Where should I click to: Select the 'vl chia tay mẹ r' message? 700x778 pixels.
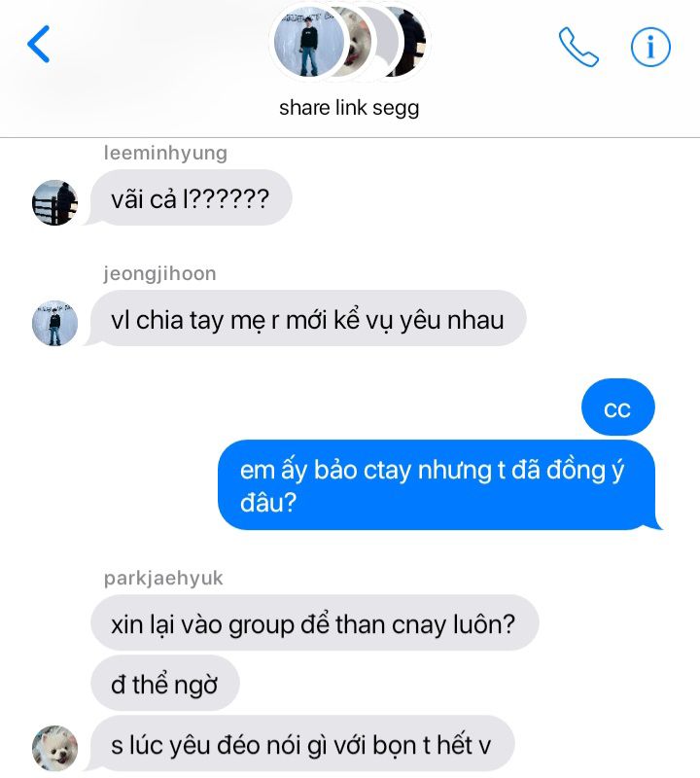[307, 319]
